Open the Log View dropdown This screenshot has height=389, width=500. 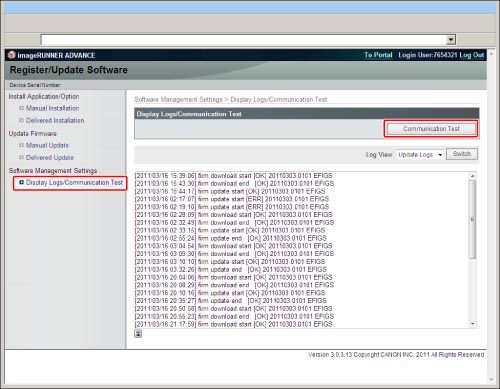tap(420, 155)
